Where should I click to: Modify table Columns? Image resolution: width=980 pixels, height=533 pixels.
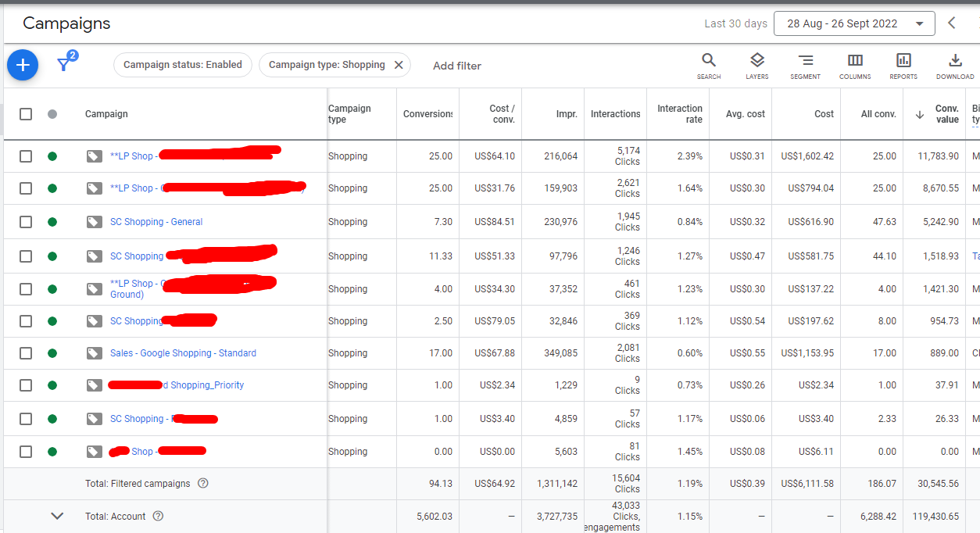click(x=855, y=66)
